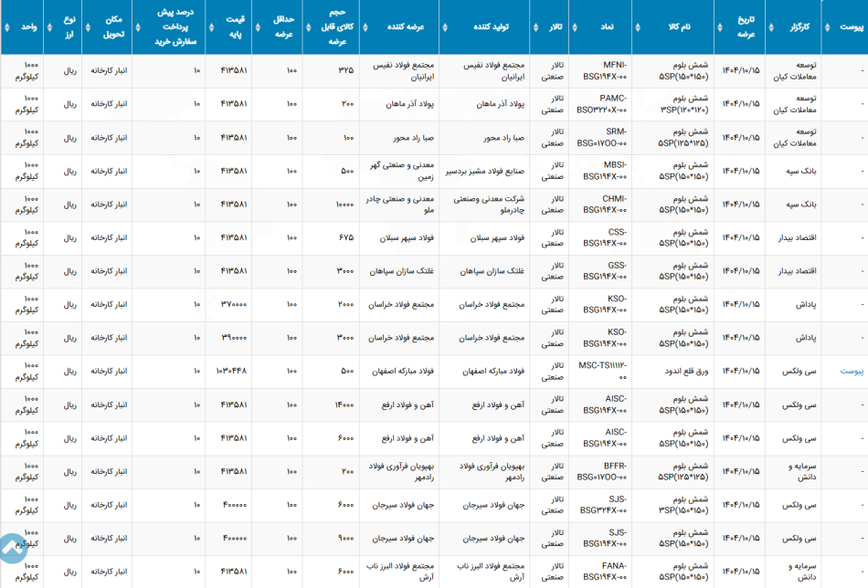The image size is (868, 588).
Task: Select the product name ورق قلع اندود
Action: click(686, 372)
